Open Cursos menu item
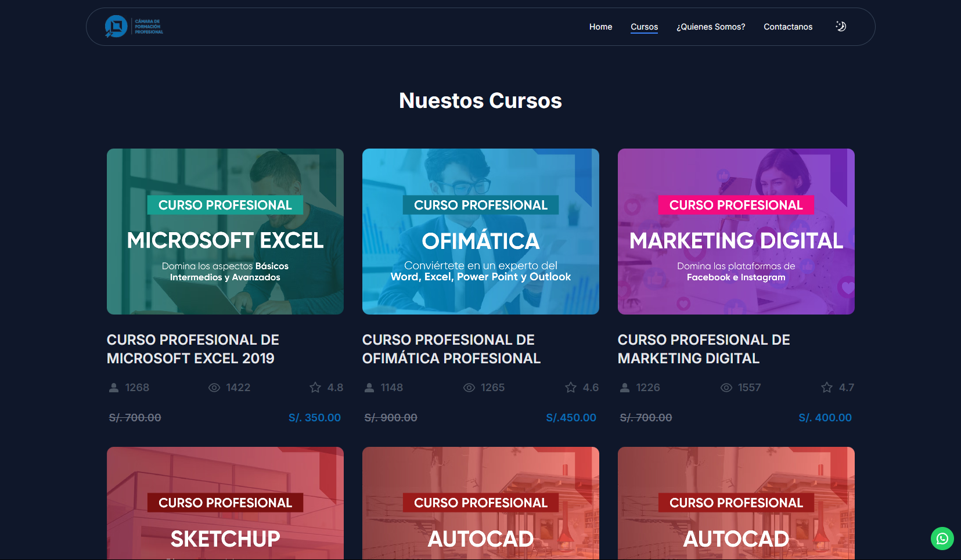The height and width of the screenshot is (560, 961). coord(644,27)
